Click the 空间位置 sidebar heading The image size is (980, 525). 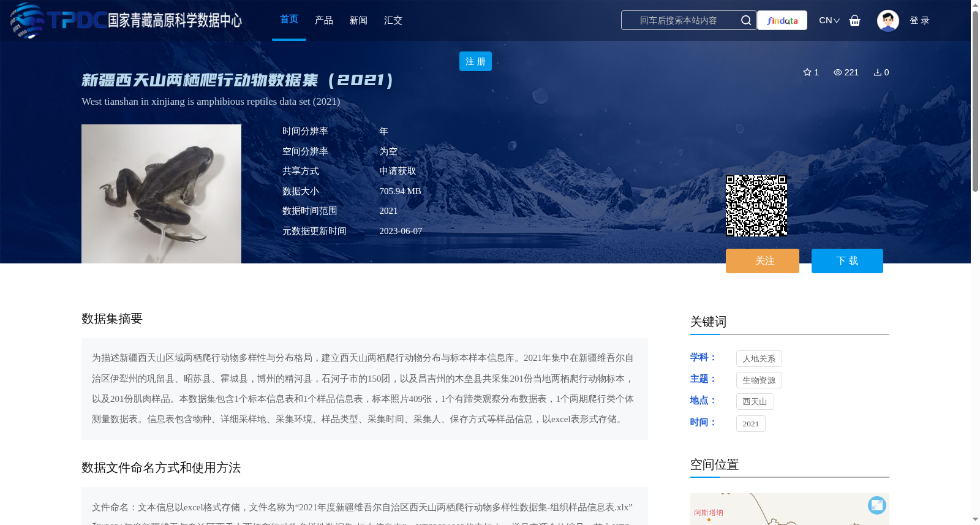click(714, 464)
